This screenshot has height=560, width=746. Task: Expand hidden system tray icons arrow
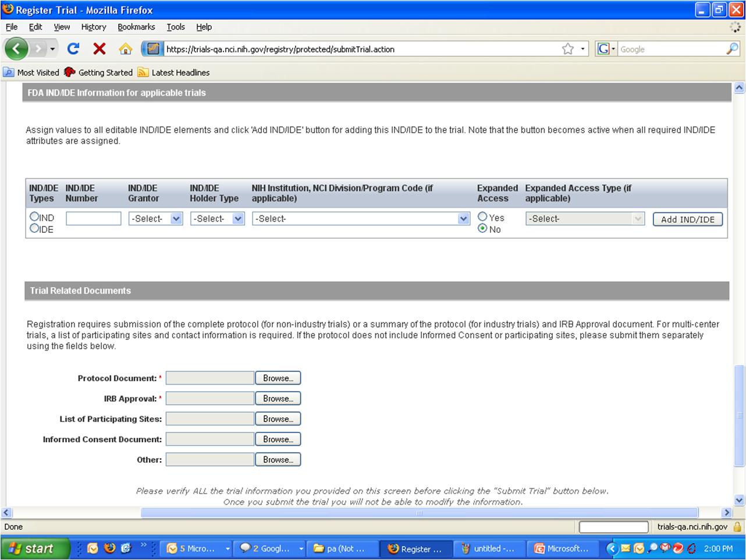coord(612,548)
